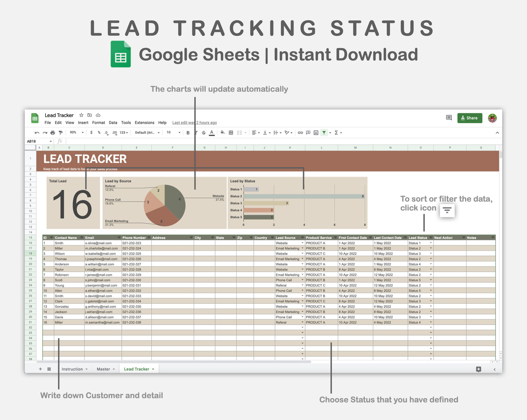Open the Insert chart icon
The width and height of the screenshot is (527, 420).
pyautogui.click(x=316, y=132)
